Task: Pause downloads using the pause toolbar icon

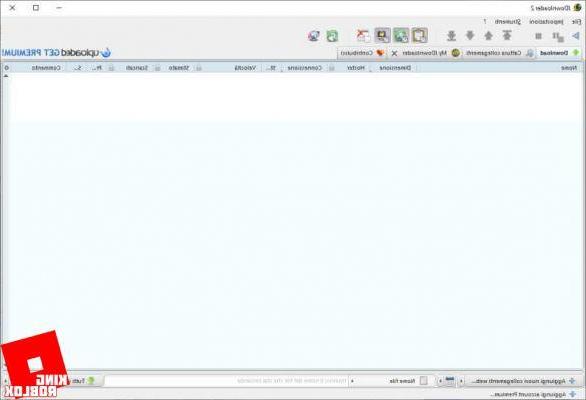Action: pos(558,36)
